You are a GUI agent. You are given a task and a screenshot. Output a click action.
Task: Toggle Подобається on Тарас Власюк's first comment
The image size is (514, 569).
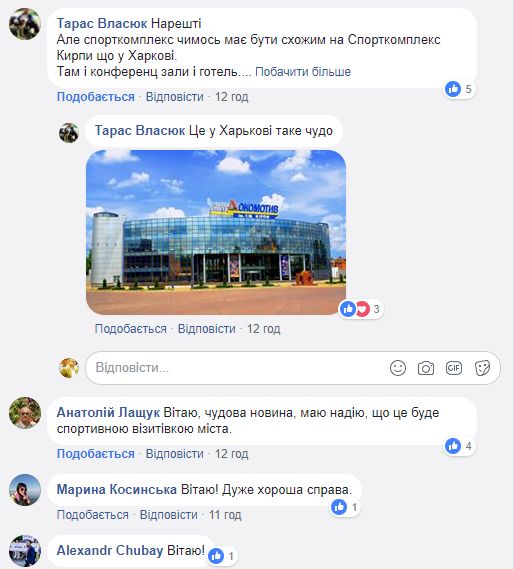tap(96, 97)
